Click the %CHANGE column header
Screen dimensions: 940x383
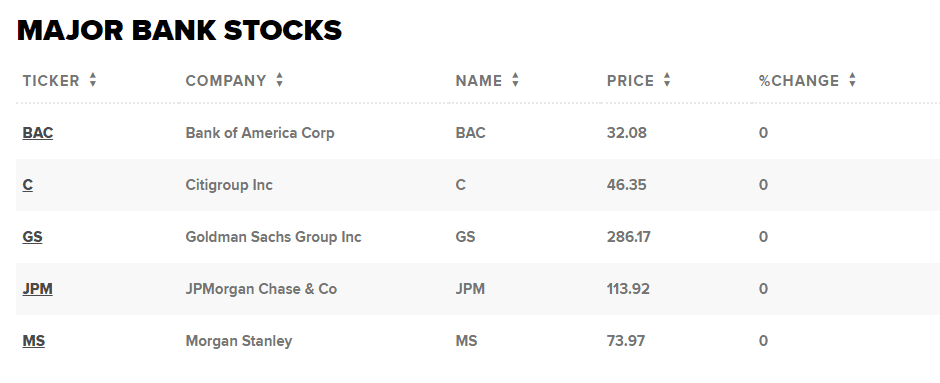tap(799, 81)
